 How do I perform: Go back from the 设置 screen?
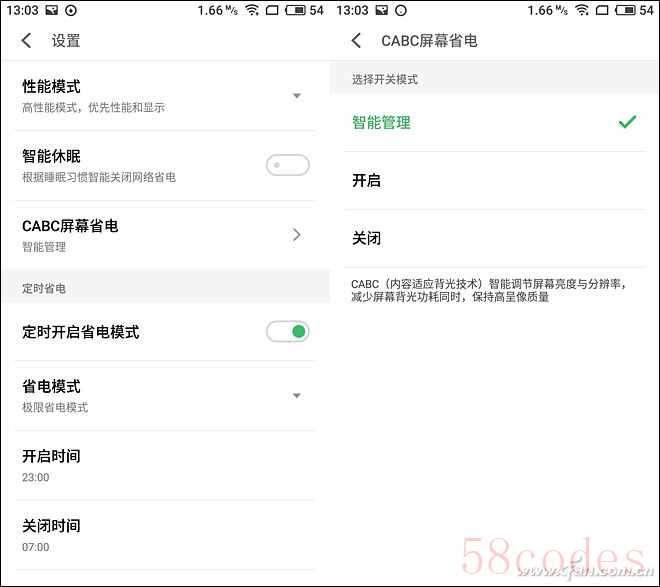(26, 40)
